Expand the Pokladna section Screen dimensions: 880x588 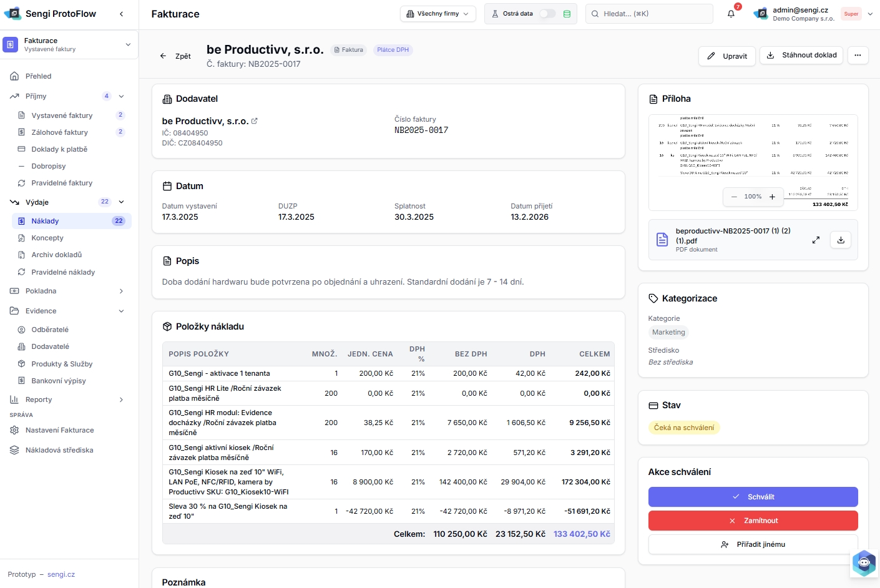pyautogui.click(x=121, y=291)
